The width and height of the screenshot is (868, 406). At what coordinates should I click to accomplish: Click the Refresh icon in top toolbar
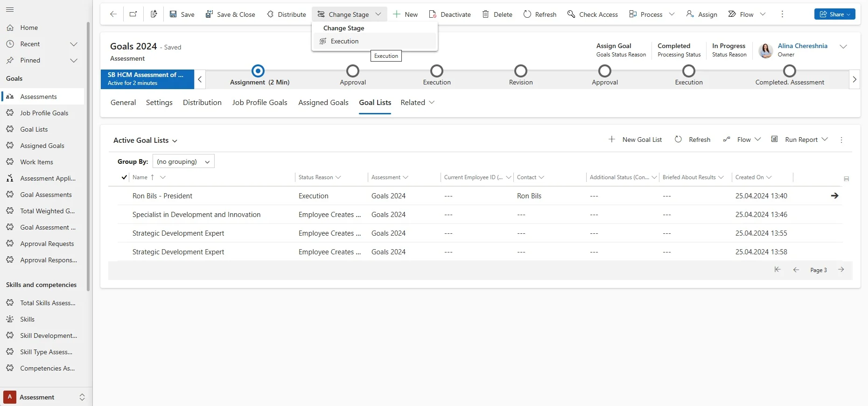pos(527,14)
